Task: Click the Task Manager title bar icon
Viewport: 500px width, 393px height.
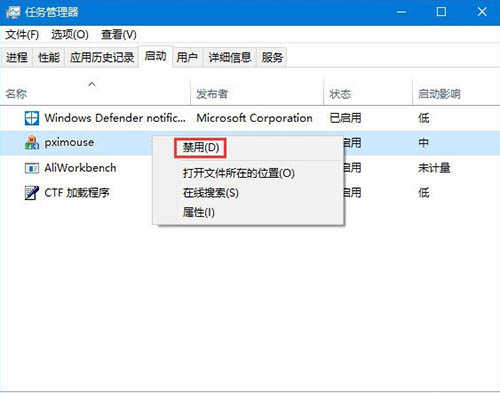Action: point(13,12)
